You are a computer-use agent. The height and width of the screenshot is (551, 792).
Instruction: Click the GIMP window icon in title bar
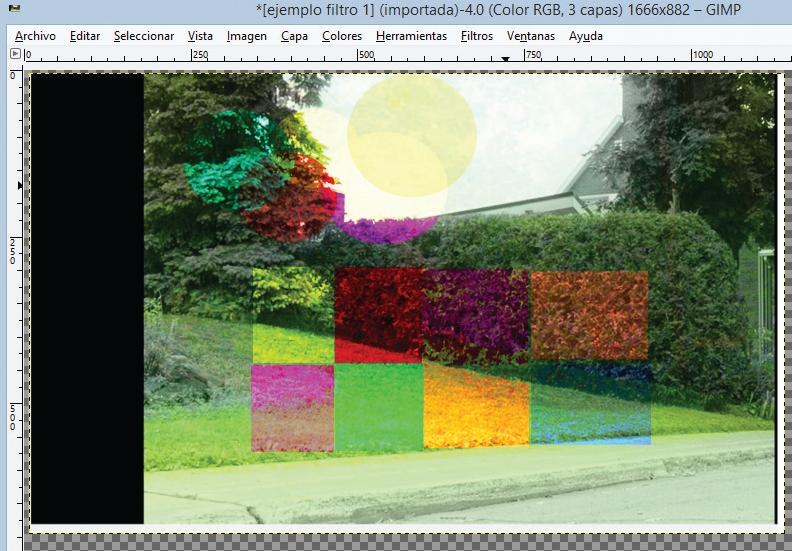(x=15, y=8)
